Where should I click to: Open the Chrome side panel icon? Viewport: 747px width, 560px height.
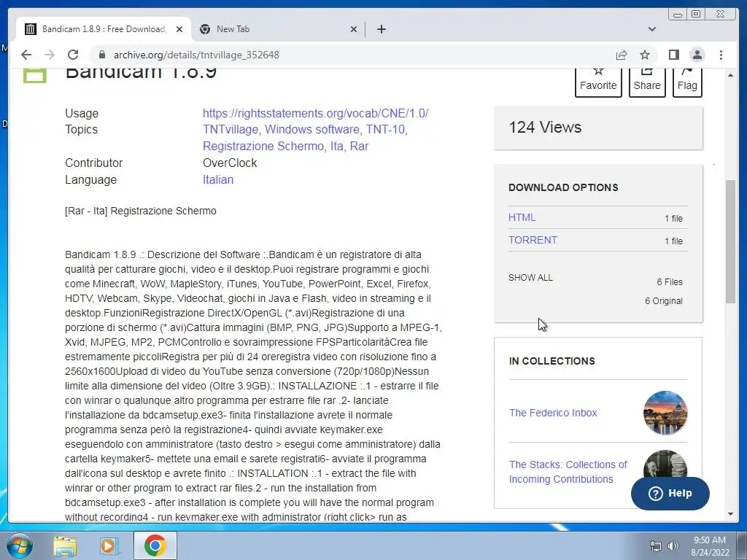[x=673, y=55]
